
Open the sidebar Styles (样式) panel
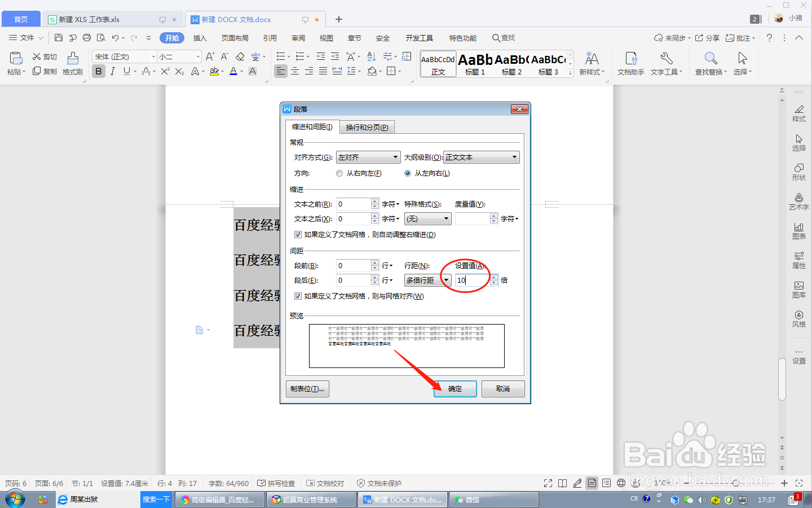799,113
